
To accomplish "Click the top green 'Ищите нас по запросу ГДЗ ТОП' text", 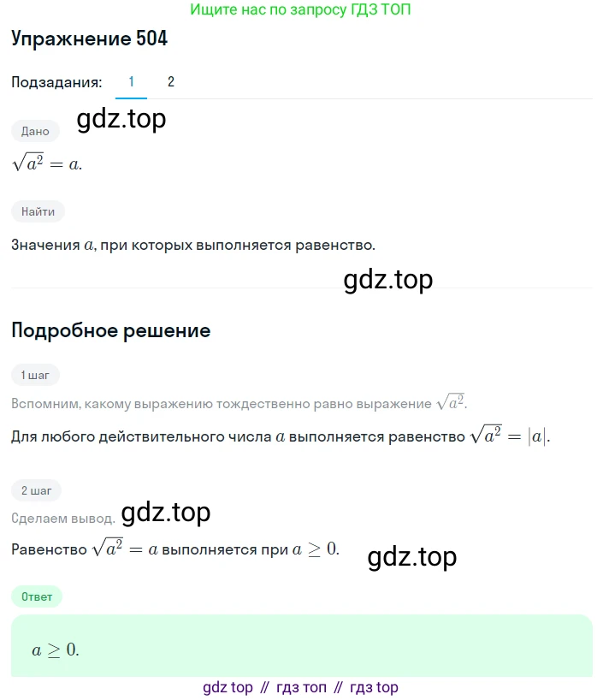I will [300, 9].
